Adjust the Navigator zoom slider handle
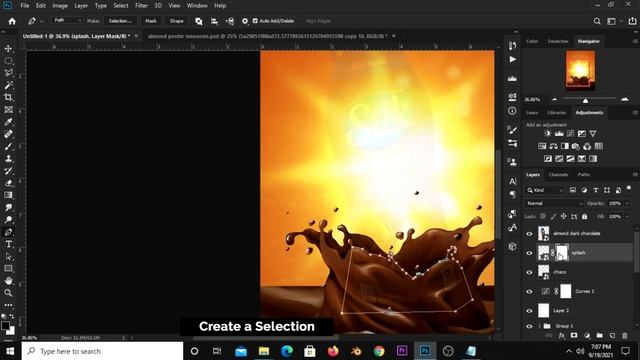Image resolution: width=640 pixels, height=360 pixels. (585, 100)
